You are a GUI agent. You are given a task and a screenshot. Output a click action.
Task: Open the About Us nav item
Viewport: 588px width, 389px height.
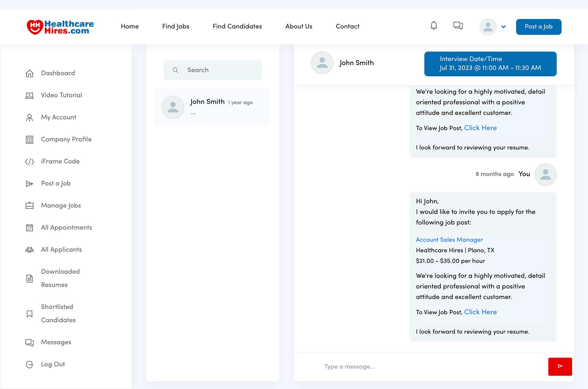point(299,26)
